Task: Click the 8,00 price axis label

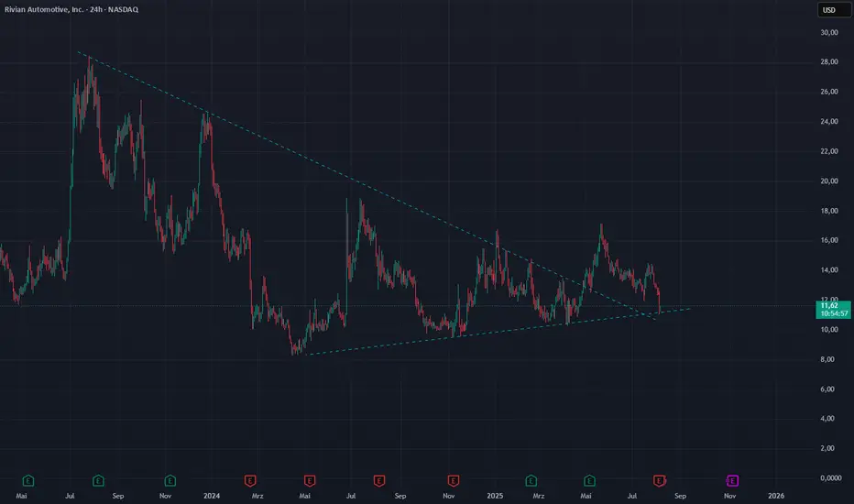Action: (827, 359)
